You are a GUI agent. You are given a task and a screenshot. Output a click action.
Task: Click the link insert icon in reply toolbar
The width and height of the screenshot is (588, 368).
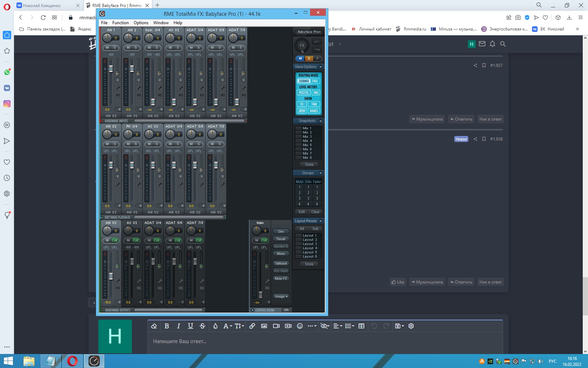pos(252,326)
